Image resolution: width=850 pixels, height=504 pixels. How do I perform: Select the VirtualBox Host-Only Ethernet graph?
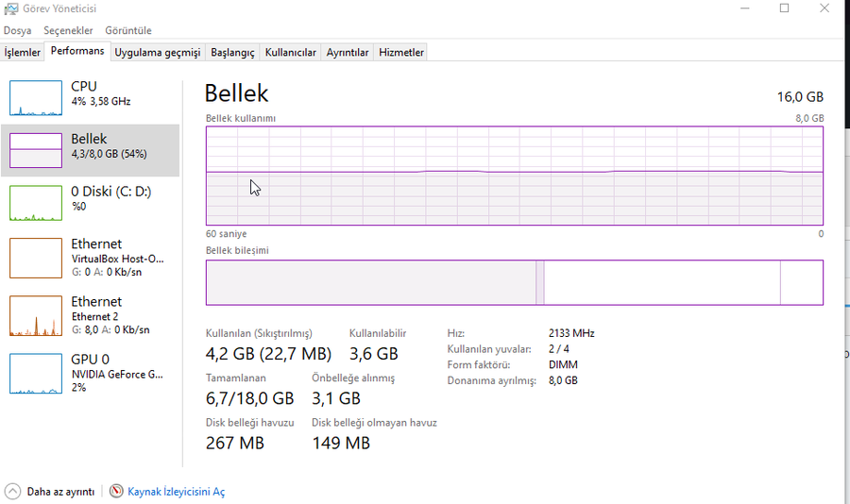click(36, 258)
